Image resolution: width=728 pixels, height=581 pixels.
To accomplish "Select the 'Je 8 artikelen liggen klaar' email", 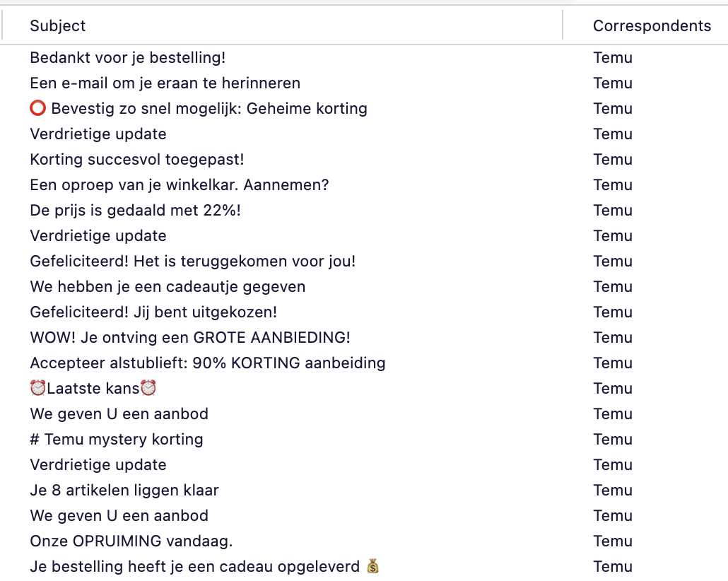I will click(x=124, y=491).
